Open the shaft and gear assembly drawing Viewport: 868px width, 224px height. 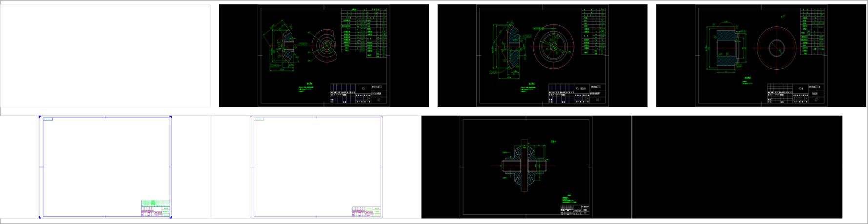(526, 167)
